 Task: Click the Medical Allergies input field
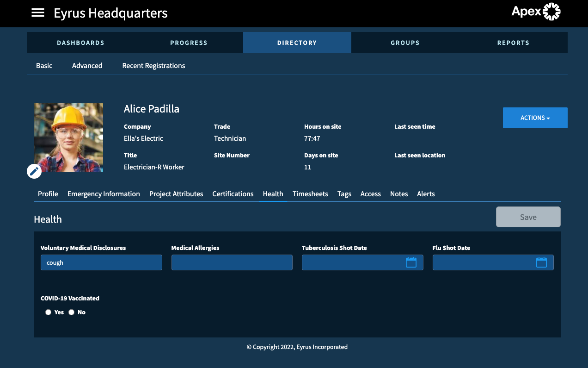(x=232, y=262)
